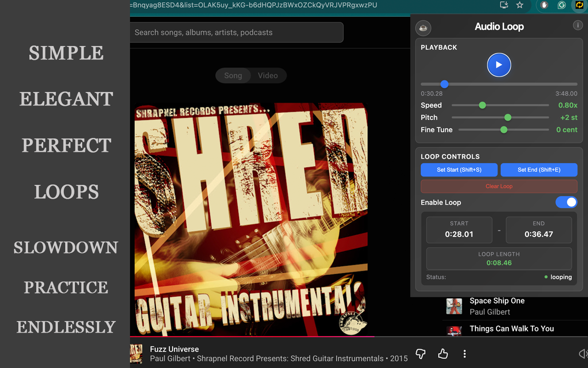Click the coffee cup donate icon
The width and height of the screenshot is (588, 368).
(x=423, y=28)
